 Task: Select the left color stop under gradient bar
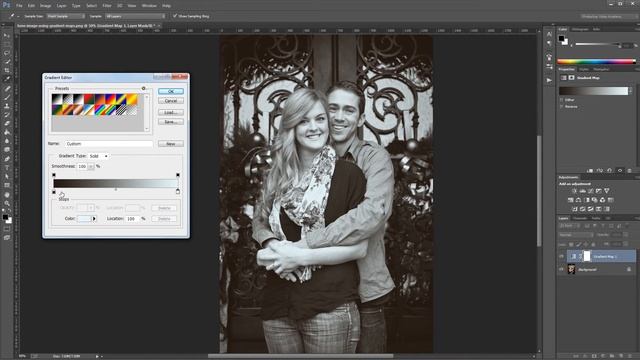(54, 191)
